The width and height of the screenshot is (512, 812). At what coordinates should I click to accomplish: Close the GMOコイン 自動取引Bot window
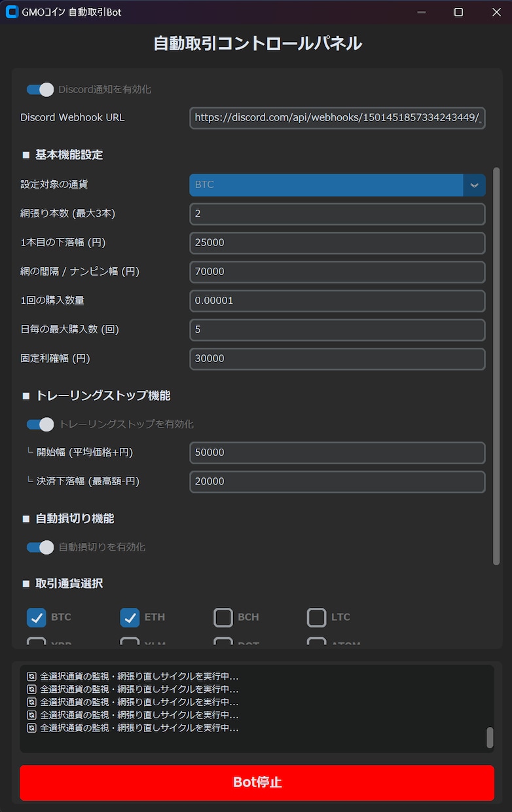click(x=496, y=12)
